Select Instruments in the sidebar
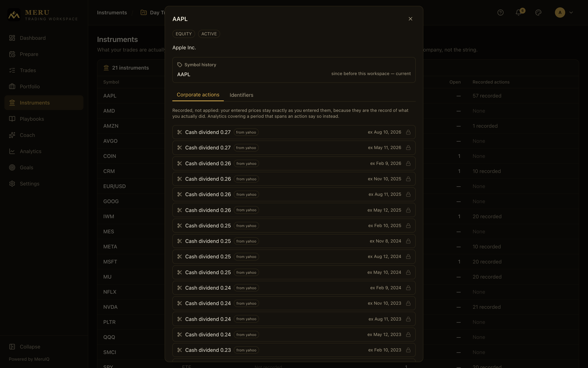The image size is (588, 368). (44, 103)
